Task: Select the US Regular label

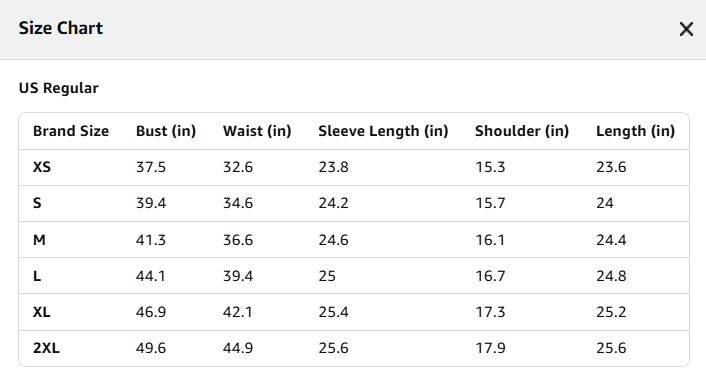Action: [59, 88]
